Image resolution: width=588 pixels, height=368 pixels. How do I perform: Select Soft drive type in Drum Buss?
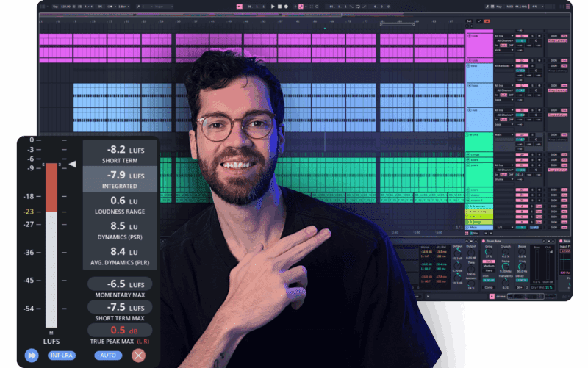[x=489, y=261]
